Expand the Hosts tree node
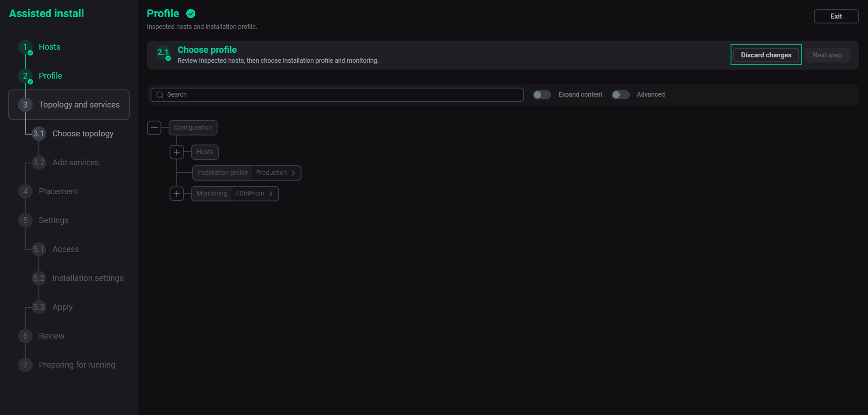Image resolution: width=868 pixels, height=415 pixels. coord(177,152)
